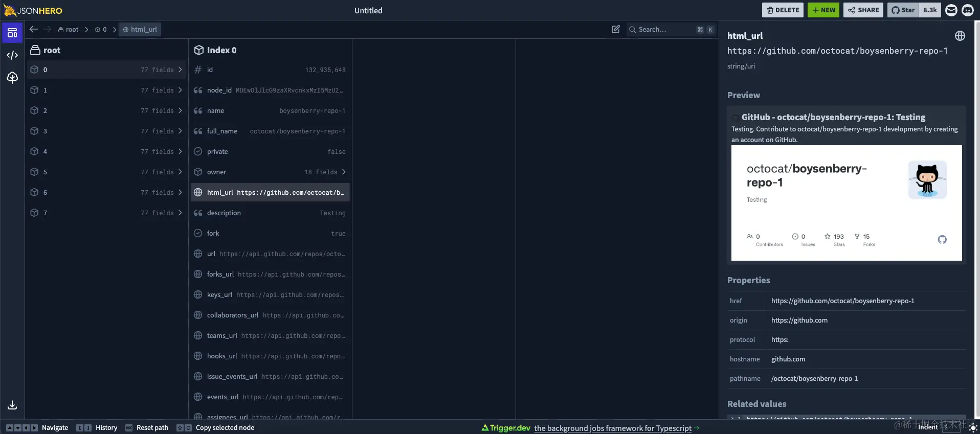Image resolution: width=980 pixels, height=434 pixels.
Task: Go forward with the right arrow
Action: coord(47,29)
